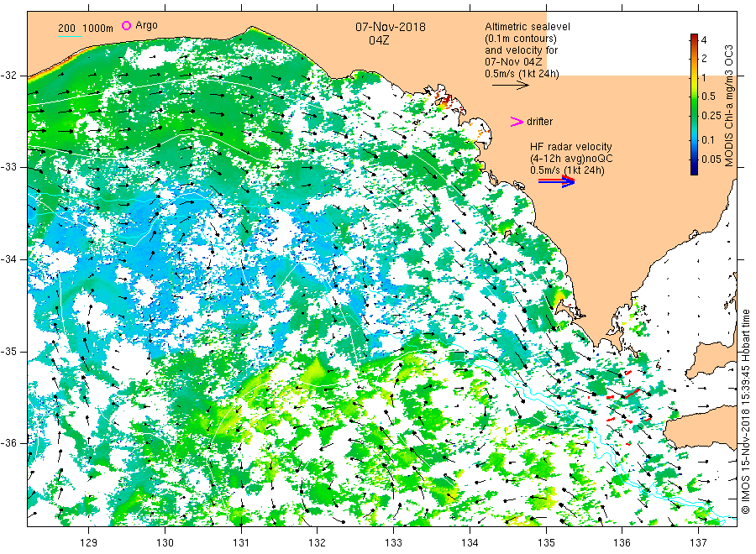Click the 'Argo' legend label

(146, 25)
